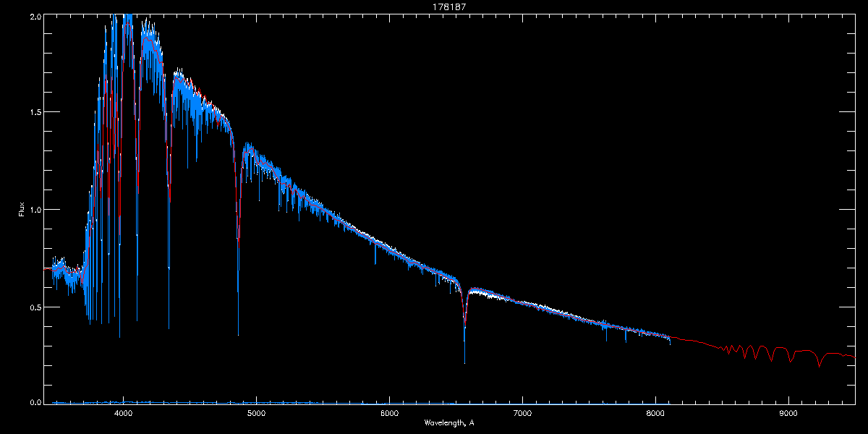Click the 1.5 flux tick label

[35, 113]
